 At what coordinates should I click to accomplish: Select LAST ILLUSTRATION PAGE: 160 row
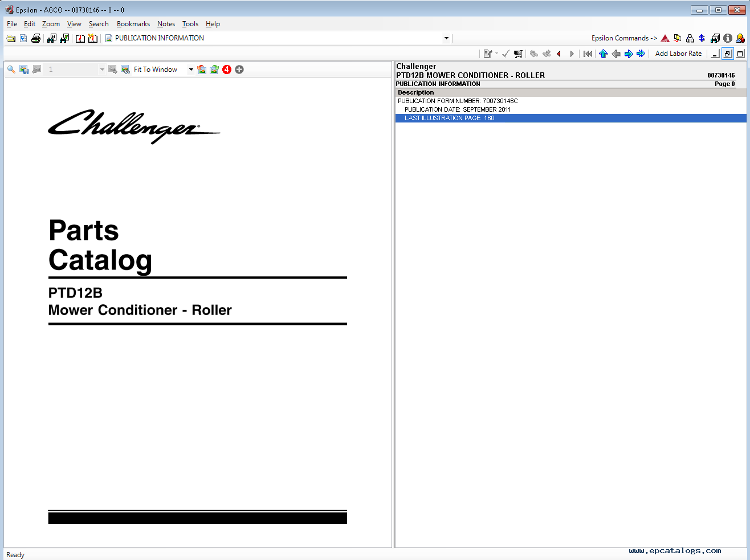570,118
